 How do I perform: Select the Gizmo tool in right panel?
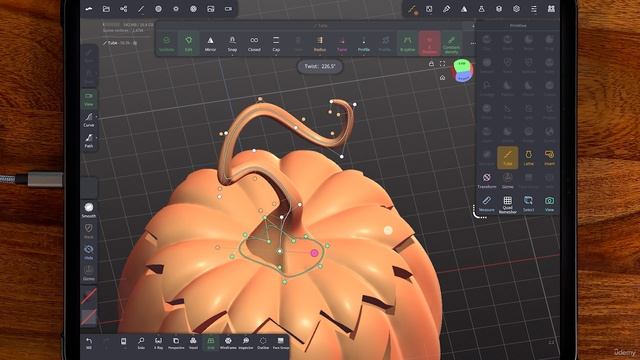[x=507, y=180]
